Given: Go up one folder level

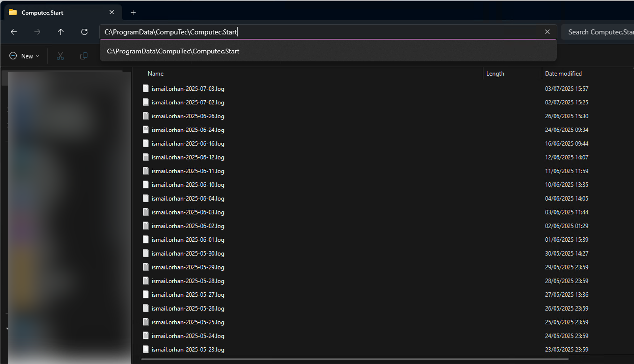Looking at the screenshot, I should (x=61, y=32).
